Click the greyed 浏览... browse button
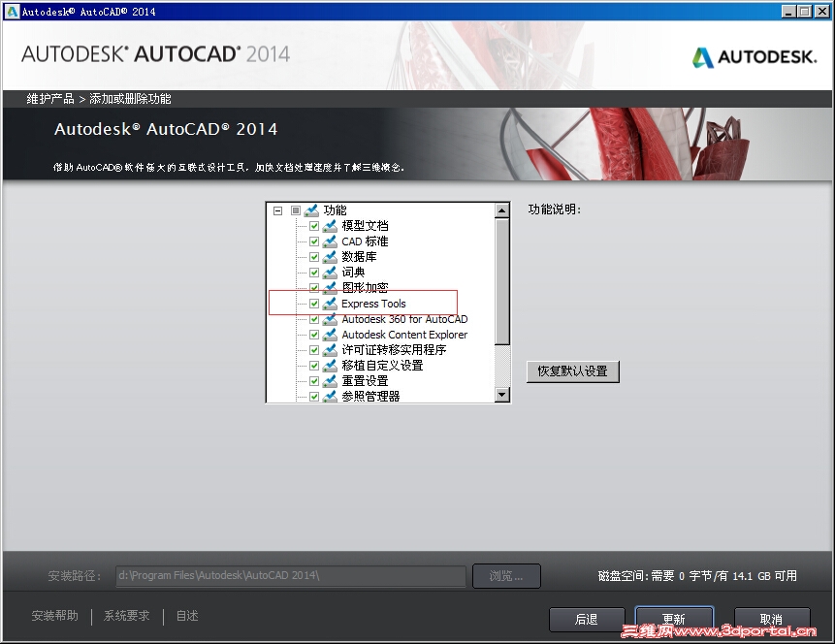Screen dimensions: 835x644 coord(506,576)
